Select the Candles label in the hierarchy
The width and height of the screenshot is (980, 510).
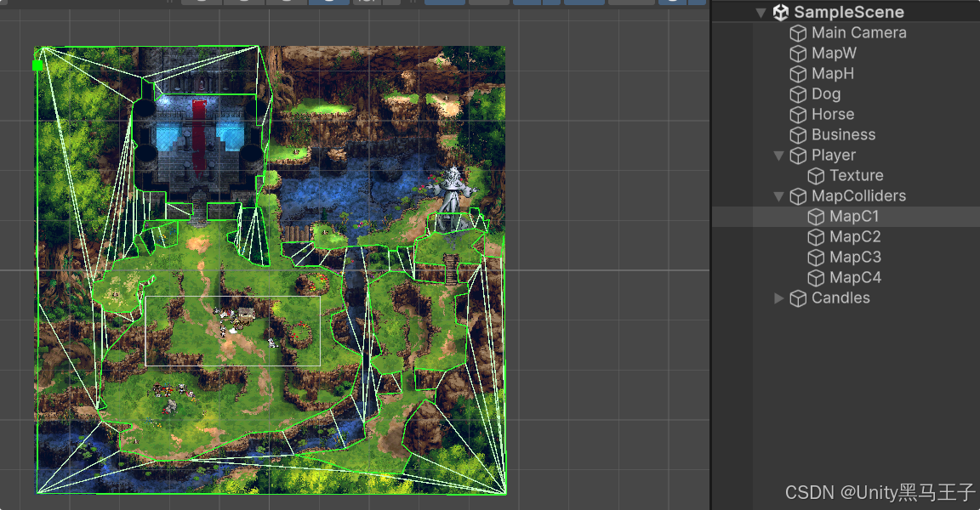pos(840,297)
